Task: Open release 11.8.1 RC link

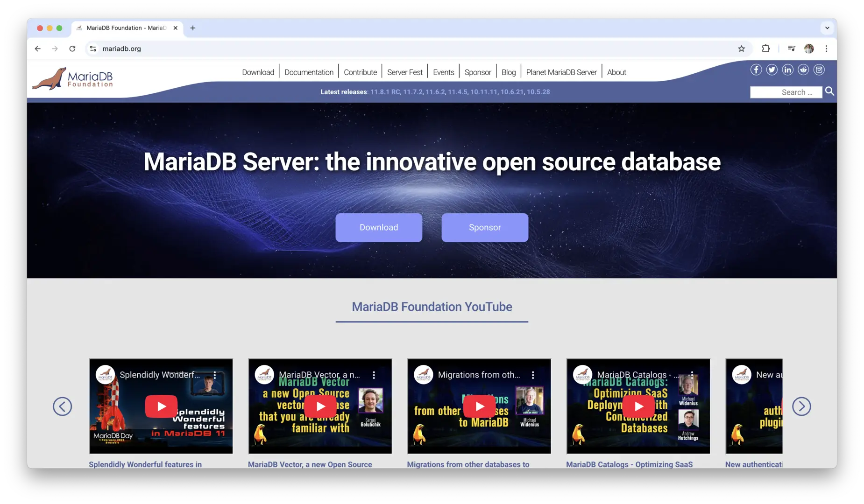Action: [x=385, y=92]
